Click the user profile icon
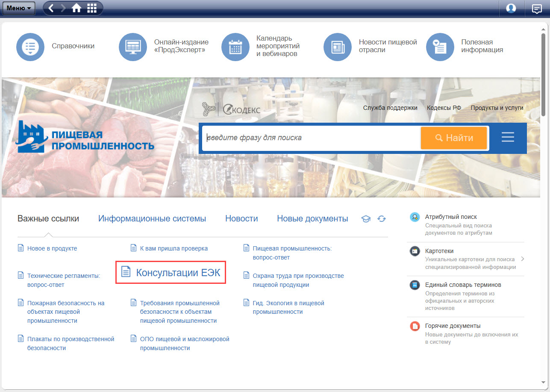 (511, 8)
